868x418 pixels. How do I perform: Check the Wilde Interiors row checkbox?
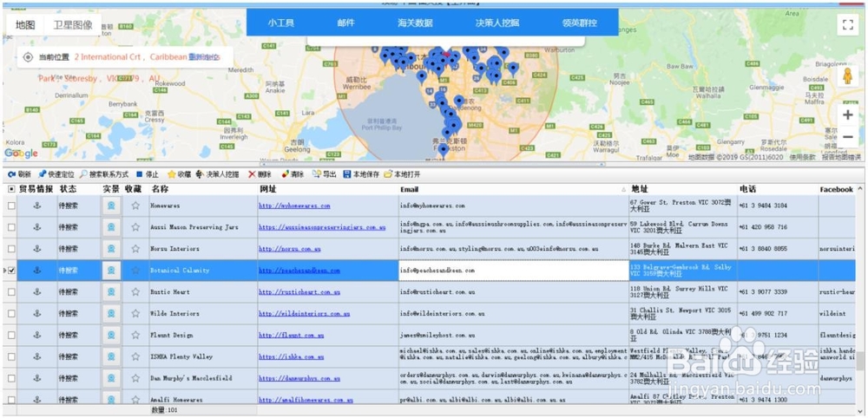tap(11, 314)
